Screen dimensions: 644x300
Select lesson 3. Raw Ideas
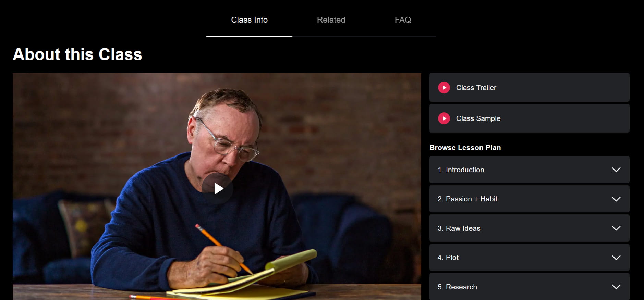click(529, 228)
